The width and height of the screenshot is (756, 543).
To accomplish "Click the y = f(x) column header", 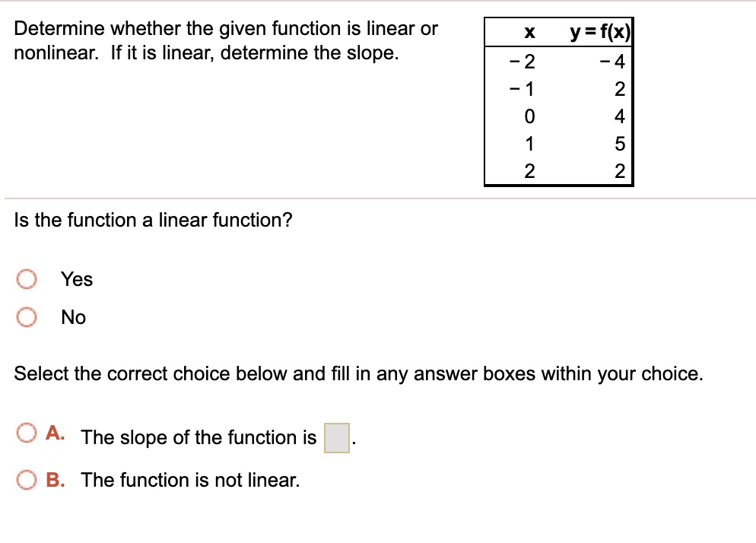I will (599, 31).
